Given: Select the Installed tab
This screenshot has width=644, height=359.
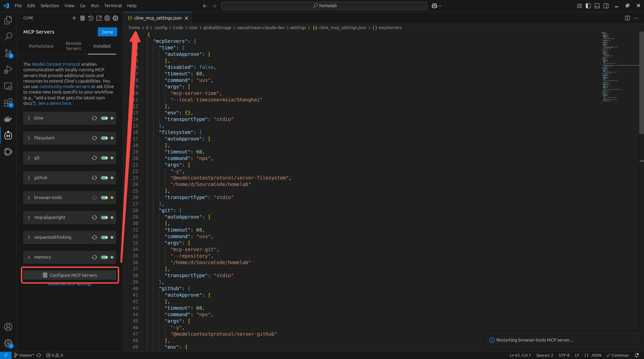Looking at the screenshot, I should pyautogui.click(x=102, y=46).
